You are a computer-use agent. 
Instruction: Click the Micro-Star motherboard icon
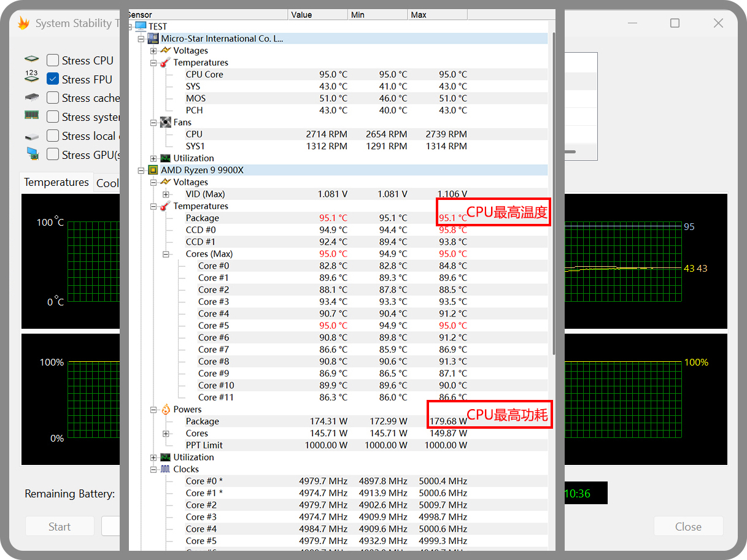[153, 39]
